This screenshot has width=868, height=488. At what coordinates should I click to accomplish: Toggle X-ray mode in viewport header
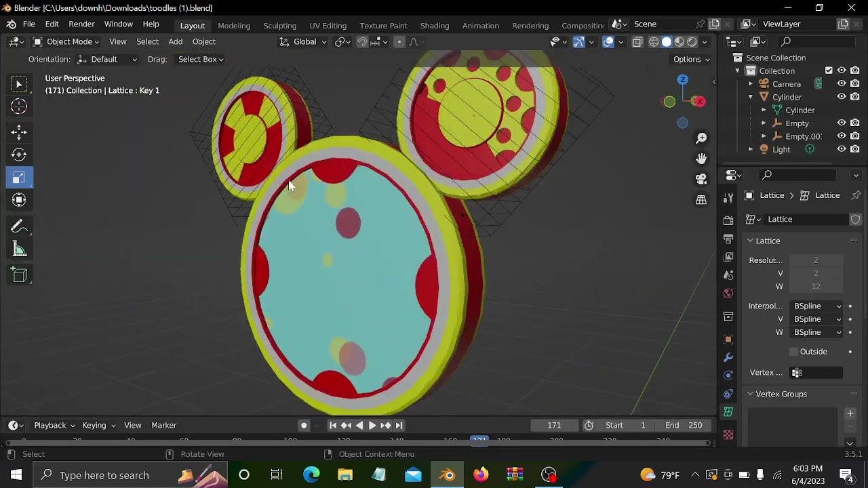(637, 42)
